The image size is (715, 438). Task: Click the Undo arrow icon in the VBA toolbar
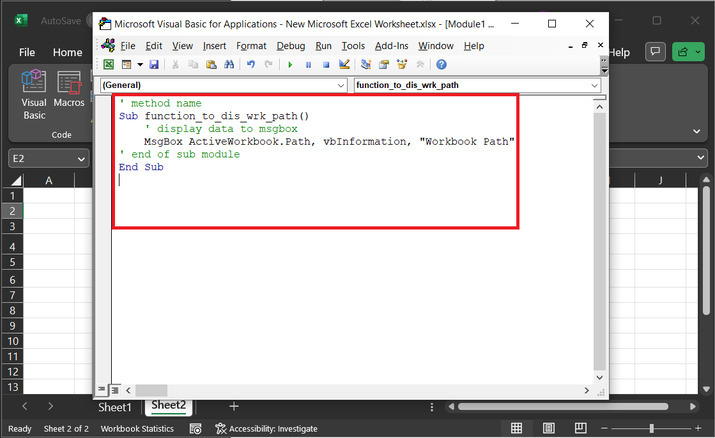pos(250,65)
